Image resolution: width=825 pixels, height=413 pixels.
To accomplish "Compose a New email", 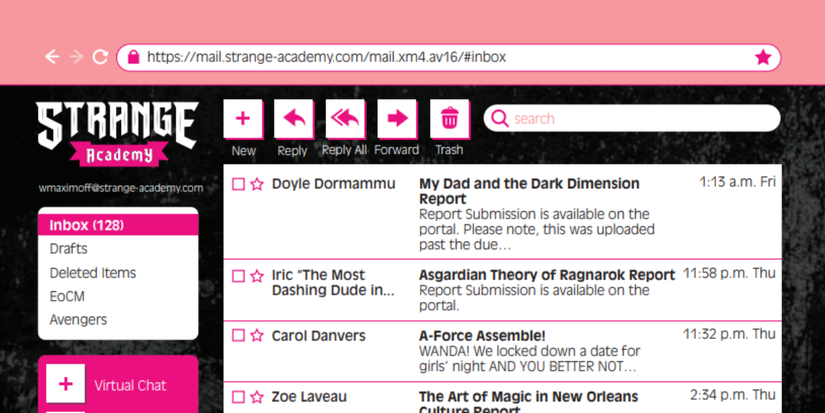I will tap(243, 118).
